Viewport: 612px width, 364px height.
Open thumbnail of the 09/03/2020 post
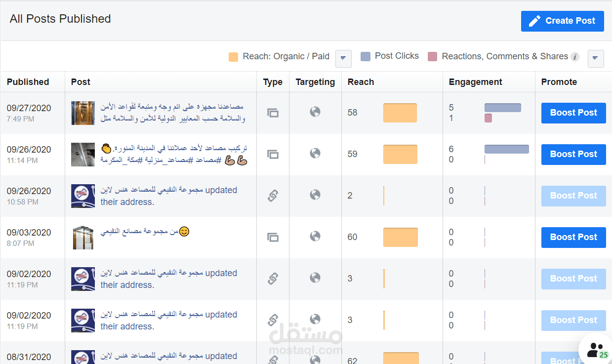tap(83, 238)
